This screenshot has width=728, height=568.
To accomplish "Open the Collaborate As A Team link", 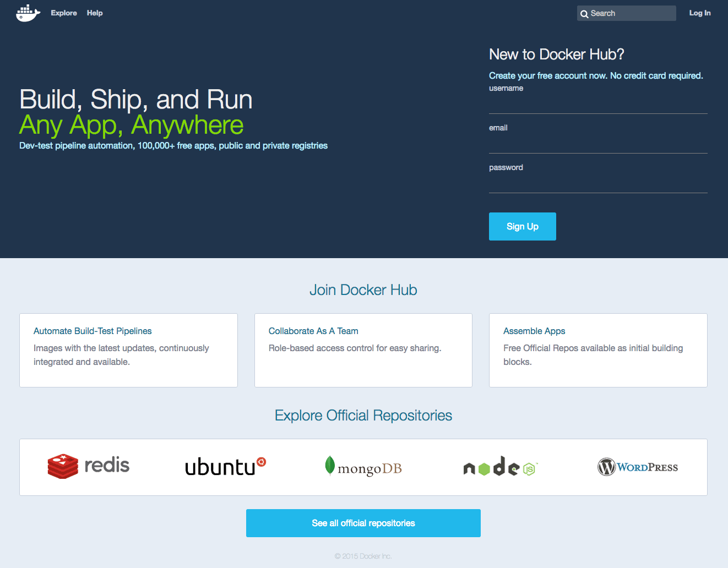I will tap(313, 331).
